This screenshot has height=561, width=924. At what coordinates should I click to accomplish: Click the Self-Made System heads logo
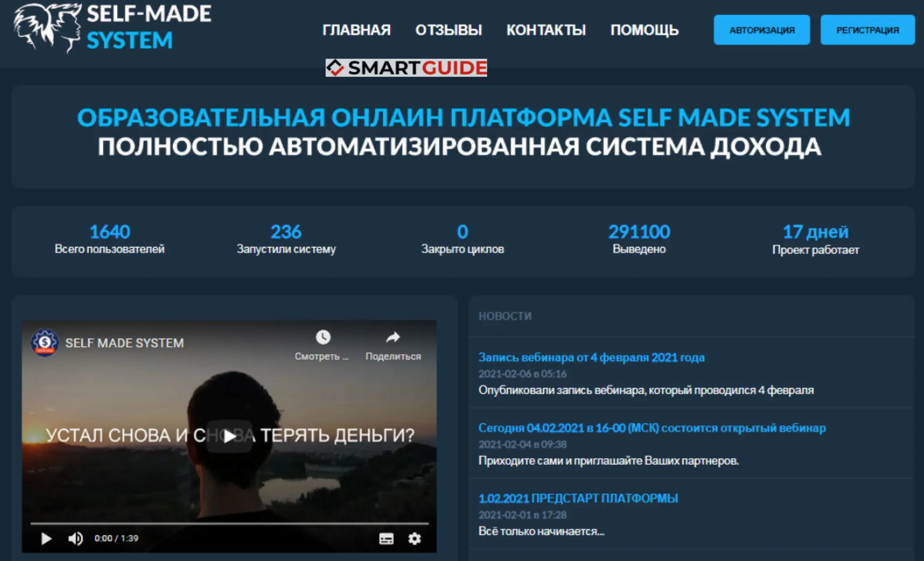click(47, 27)
